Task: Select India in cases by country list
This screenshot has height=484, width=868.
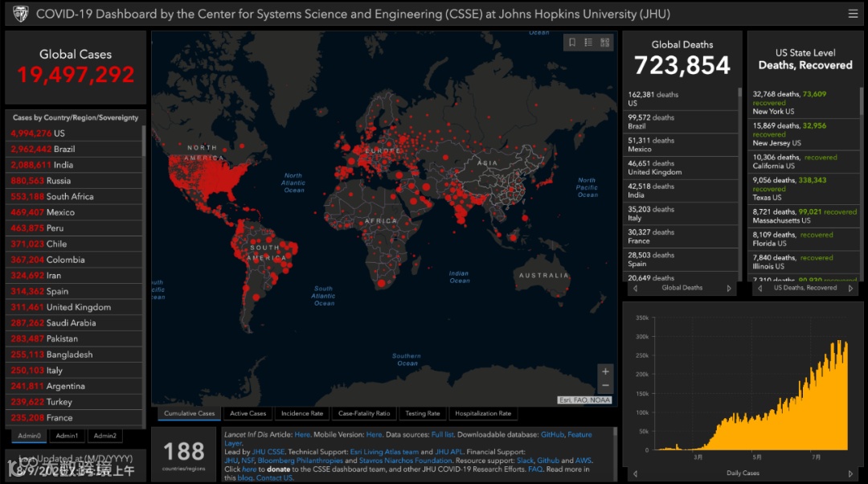Action: click(x=75, y=165)
